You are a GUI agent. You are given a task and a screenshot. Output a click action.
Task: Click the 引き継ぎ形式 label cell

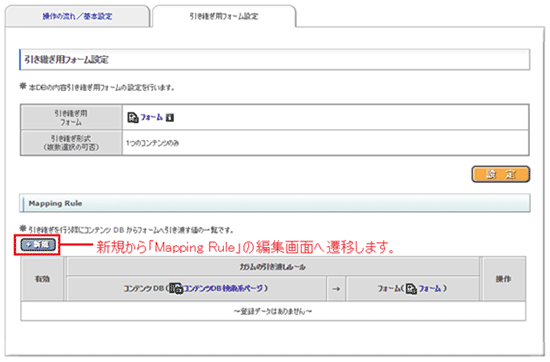coord(71,143)
